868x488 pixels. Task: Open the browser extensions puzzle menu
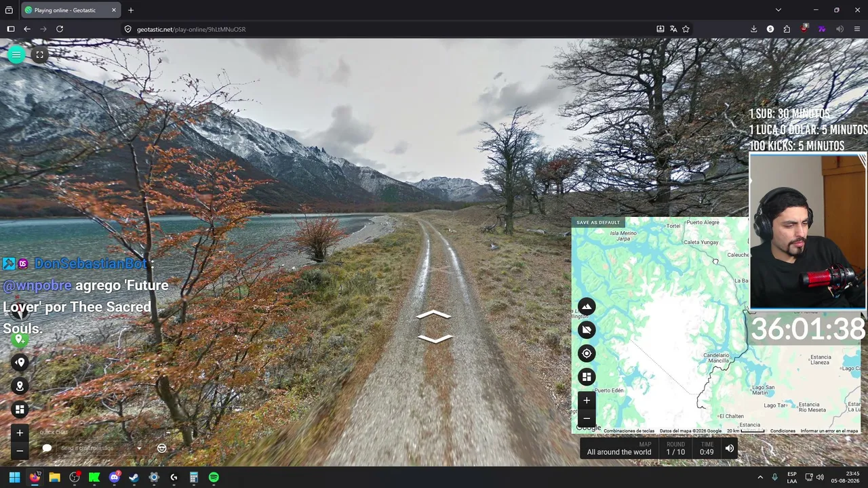point(787,29)
